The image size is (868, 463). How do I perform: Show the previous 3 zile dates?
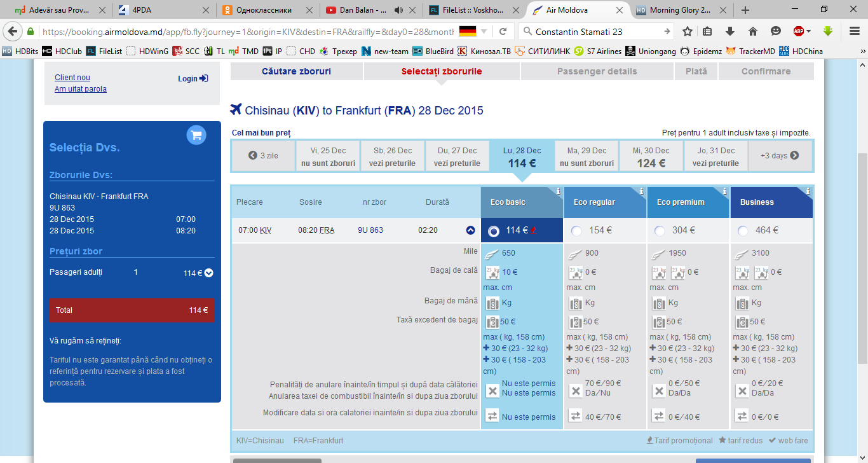263,156
